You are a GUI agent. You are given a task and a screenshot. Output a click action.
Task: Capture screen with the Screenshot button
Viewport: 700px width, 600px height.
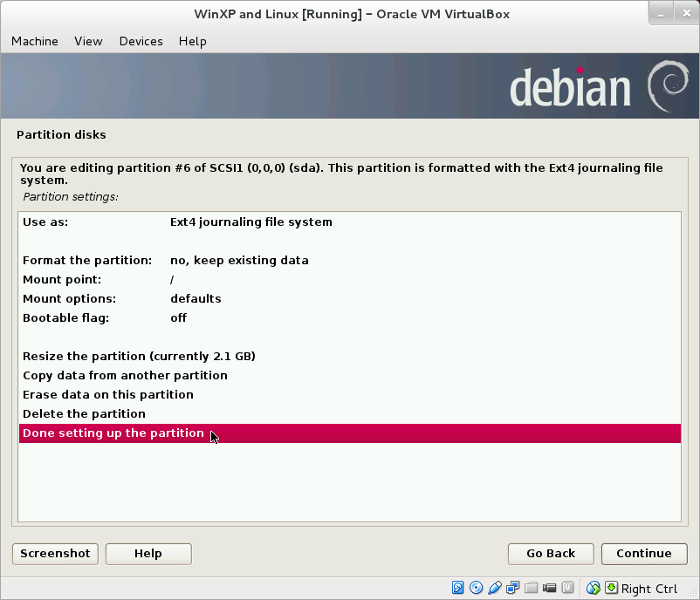[x=54, y=554]
